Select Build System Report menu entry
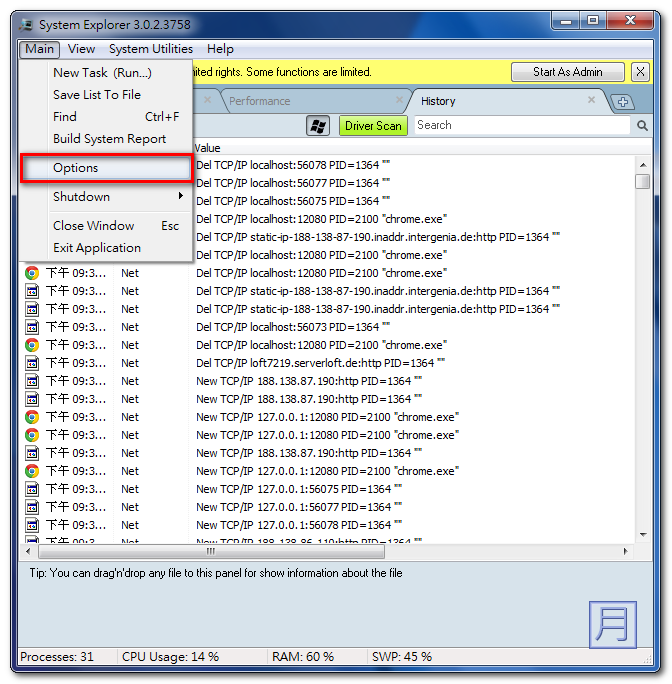Image resolution: width=672 pixels, height=684 pixels. click(109, 139)
